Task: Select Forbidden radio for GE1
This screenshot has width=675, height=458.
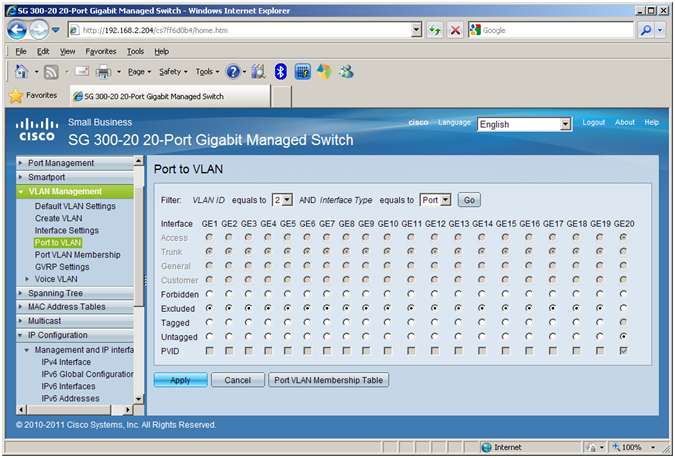Action: [209, 294]
